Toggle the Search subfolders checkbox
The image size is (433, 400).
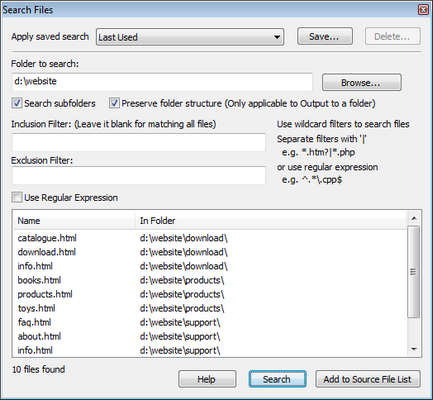17,103
